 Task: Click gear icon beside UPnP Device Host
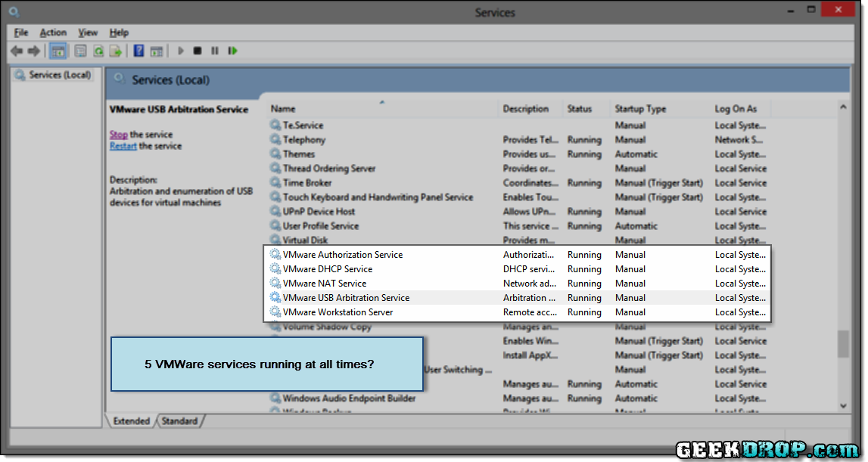pyautogui.click(x=275, y=212)
